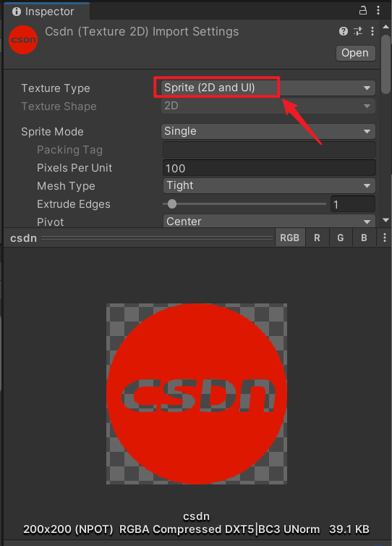Select the RGB channel preview button
The height and width of the screenshot is (546, 392).
click(x=290, y=238)
